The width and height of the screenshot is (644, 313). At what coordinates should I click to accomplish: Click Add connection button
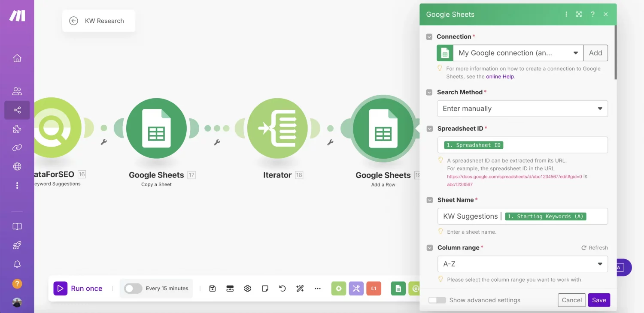[x=595, y=53]
